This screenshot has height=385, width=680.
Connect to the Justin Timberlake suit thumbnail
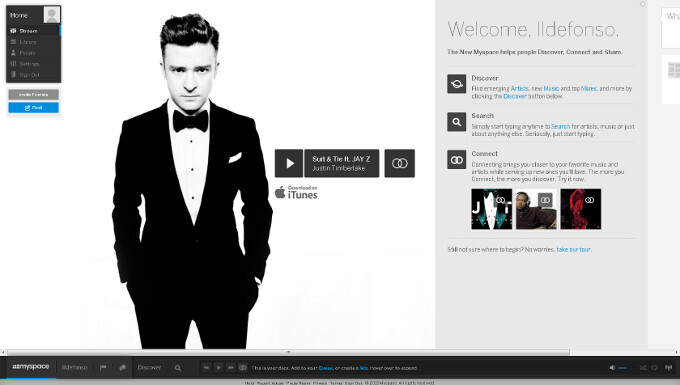click(x=500, y=200)
